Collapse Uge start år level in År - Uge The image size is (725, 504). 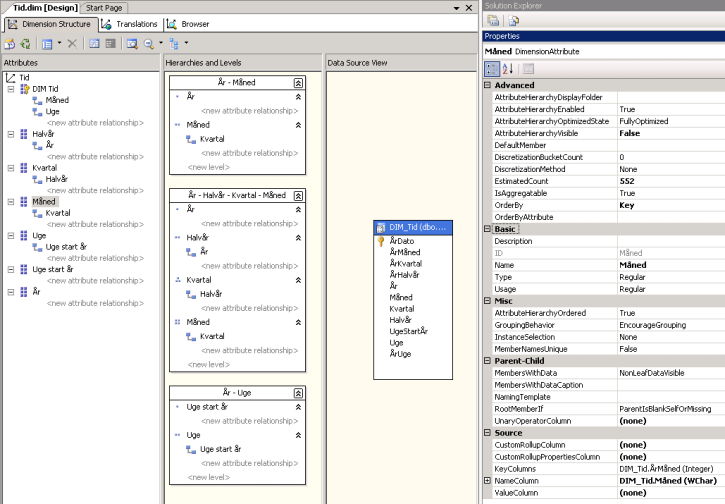(298, 407)
